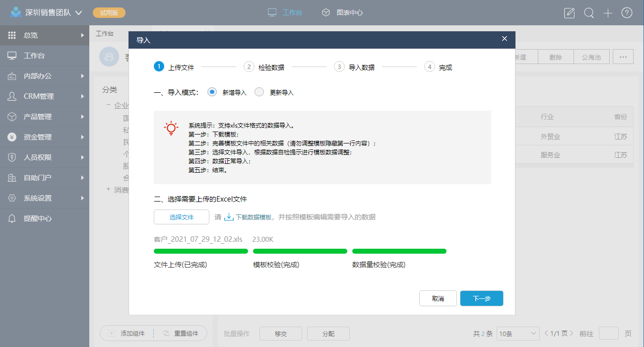The width and height of the screenshot is (644, 347).
Task: Click the 文件上传 green progress bar
Action: pos(201,251)
